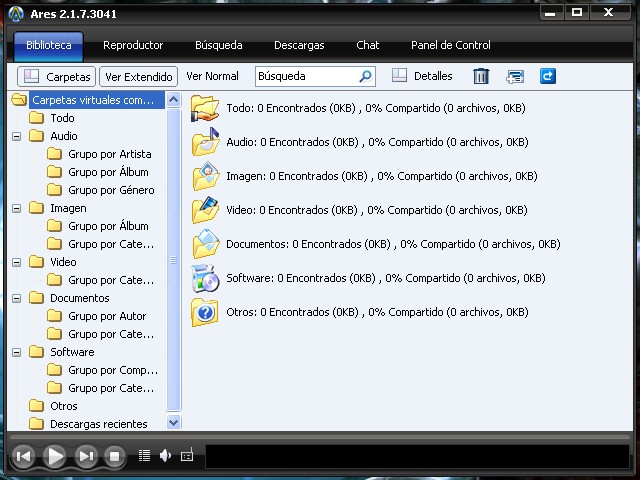This screenshot has width=640, height=480.
Task: Click the trash can delete icon
Action: point(481,76)
